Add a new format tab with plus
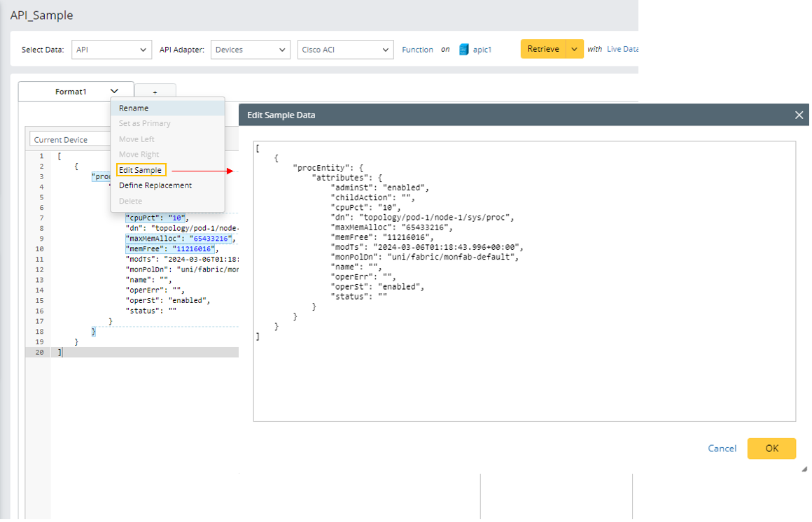This screenshot has height=522, width=812. pyautogui.click(x=155, y=92)
